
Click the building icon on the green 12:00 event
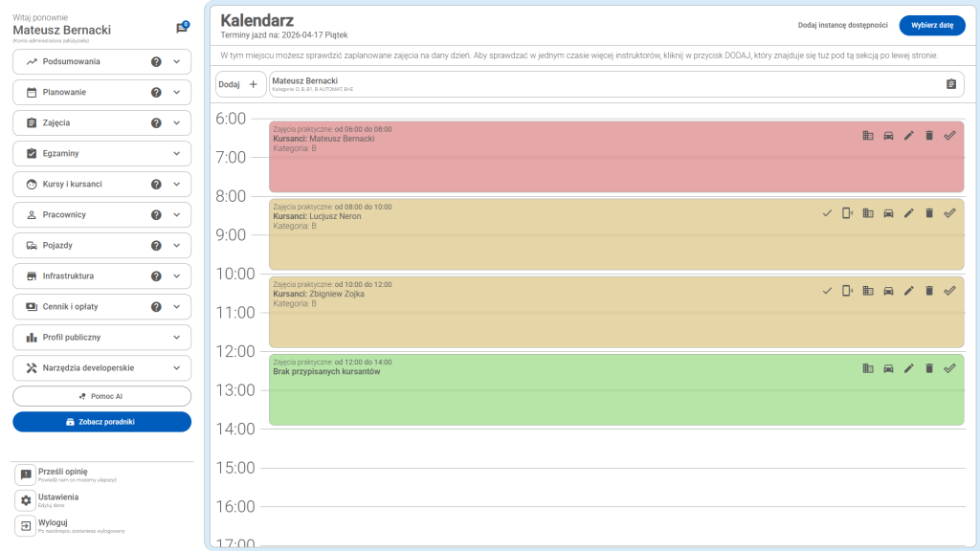tap(868, 366)
